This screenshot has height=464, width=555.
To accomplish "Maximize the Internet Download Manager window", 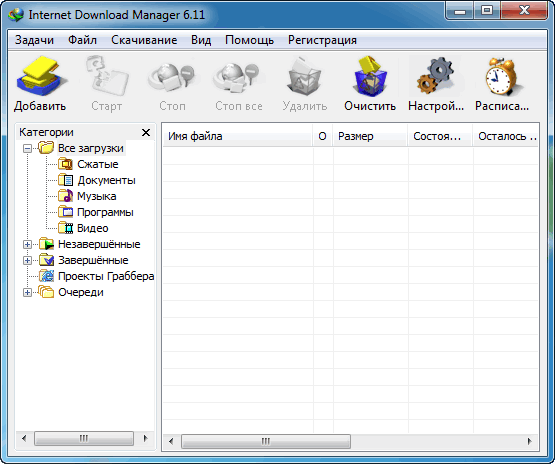I will click(487, 11).
